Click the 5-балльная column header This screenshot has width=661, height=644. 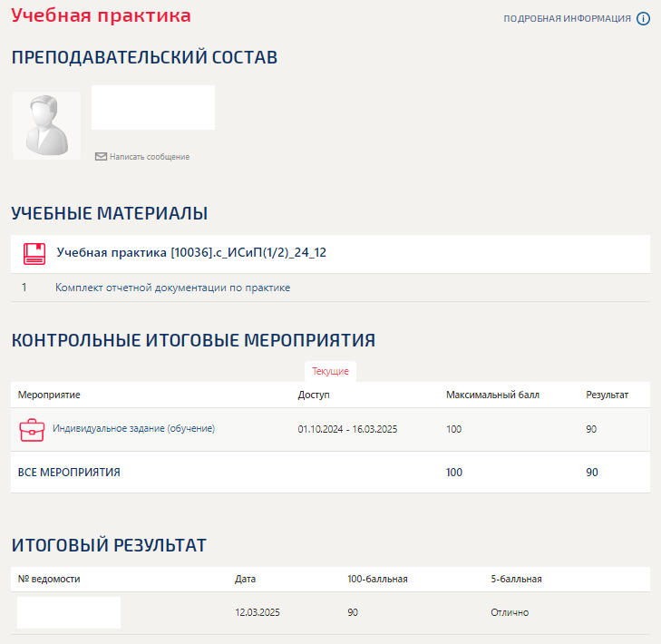click(x=516, y=579)
